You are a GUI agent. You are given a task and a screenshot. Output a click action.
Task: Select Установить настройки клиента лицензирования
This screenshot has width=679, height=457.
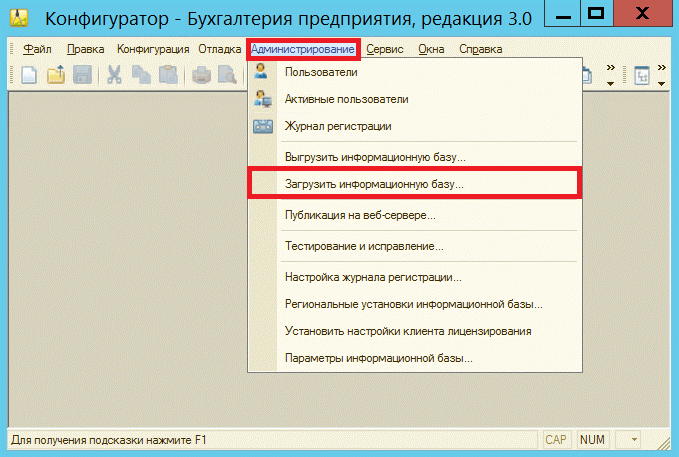point(415,331)
